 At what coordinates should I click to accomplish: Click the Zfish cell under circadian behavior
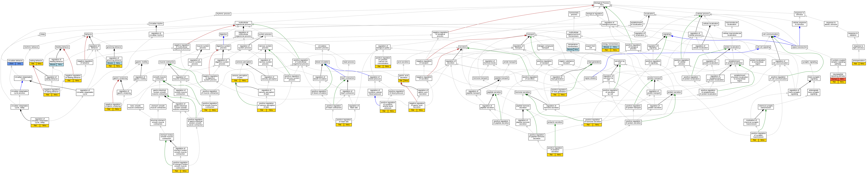point(11,64)
